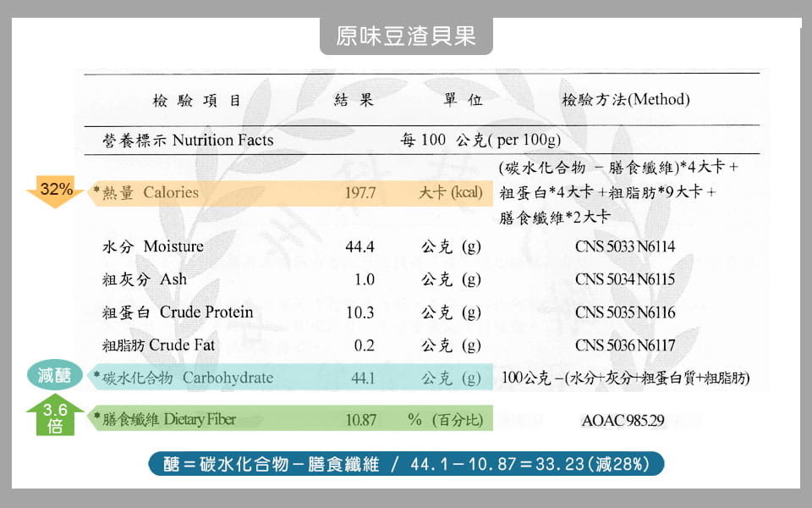The width and height of the screenshot is (812, 508).
Task: Click the 公克 (g) unit in Carbohydrate row
Action: [x=451, y=378]
